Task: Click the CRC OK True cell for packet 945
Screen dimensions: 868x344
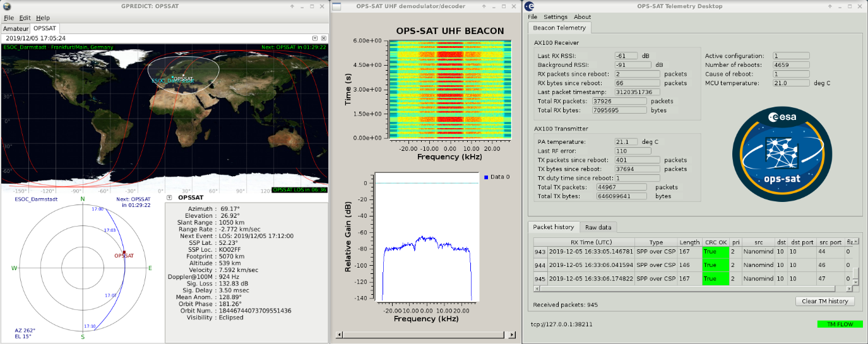Action: click(x=715, y=278)
